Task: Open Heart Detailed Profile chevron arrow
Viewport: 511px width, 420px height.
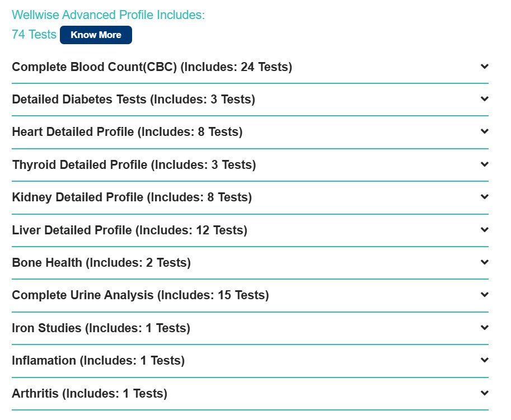Action: (485, 131)
